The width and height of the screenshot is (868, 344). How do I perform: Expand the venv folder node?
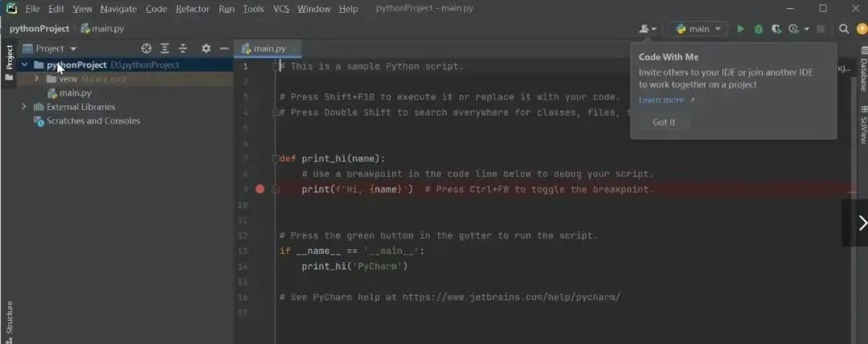click(x=36, y=79)
